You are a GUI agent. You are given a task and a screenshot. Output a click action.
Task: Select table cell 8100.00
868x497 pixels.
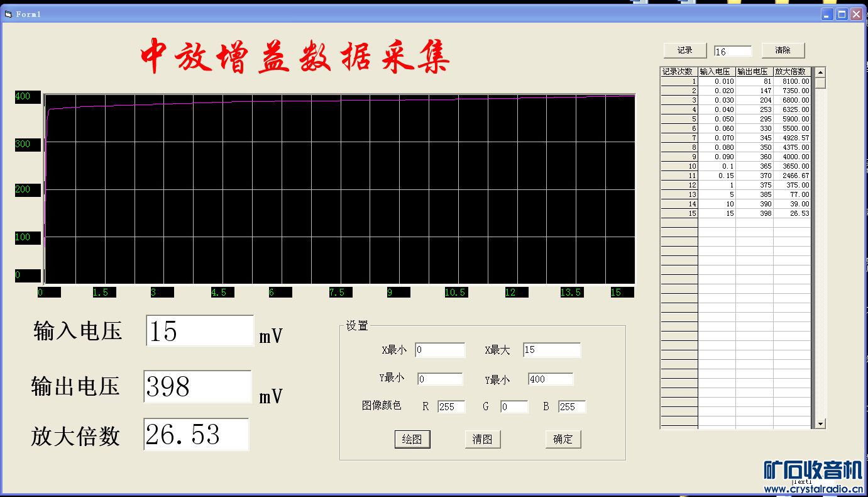pos(792,81)
